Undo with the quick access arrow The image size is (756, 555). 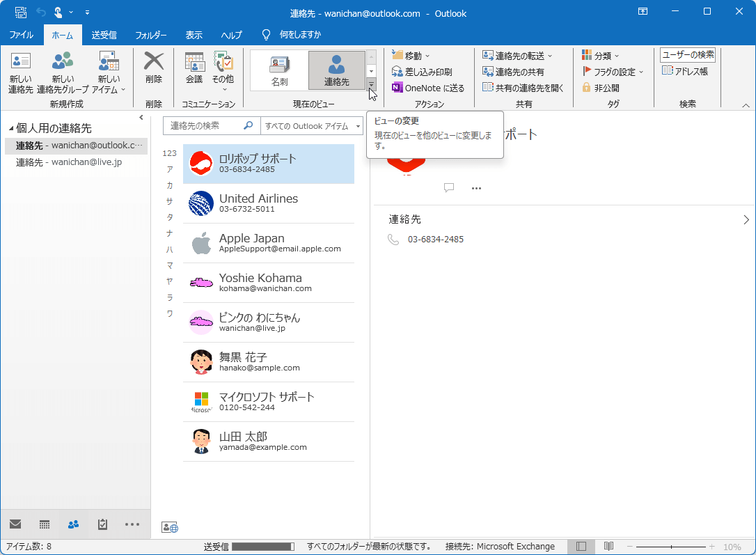pyautogui.click(x=41, y=13)
